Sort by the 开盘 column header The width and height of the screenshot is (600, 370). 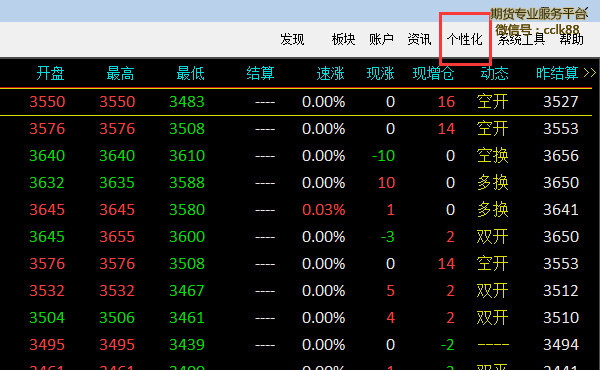(50, 73)
